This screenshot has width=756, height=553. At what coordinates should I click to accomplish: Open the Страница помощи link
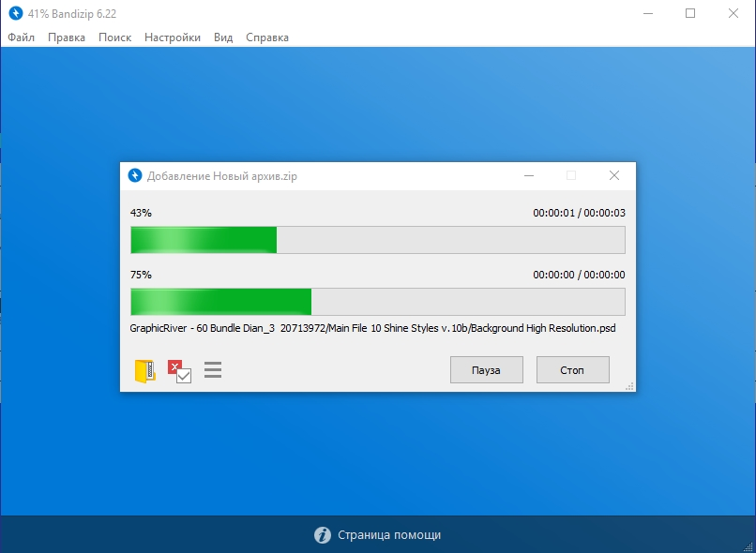pos(389,534)
